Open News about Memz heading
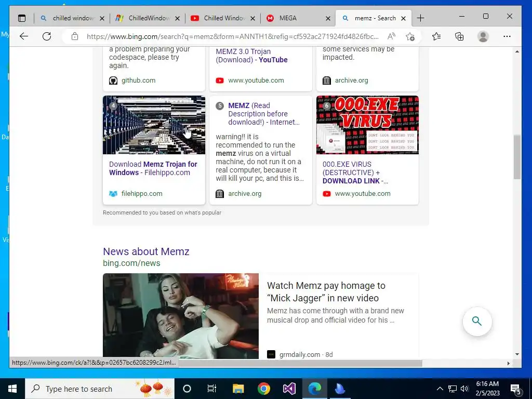Screen dimensions: 532x399 (146, 251)
